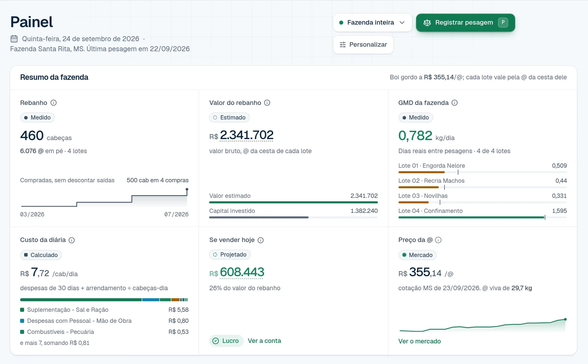
Task: Click the sliders icon in Personalizar
Action: point(343,45)
